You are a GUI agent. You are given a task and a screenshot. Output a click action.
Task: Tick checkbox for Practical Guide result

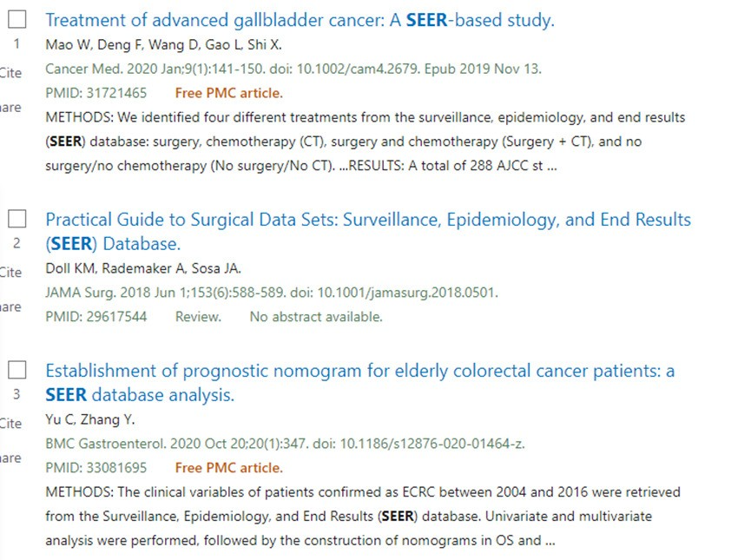[17, 219]
